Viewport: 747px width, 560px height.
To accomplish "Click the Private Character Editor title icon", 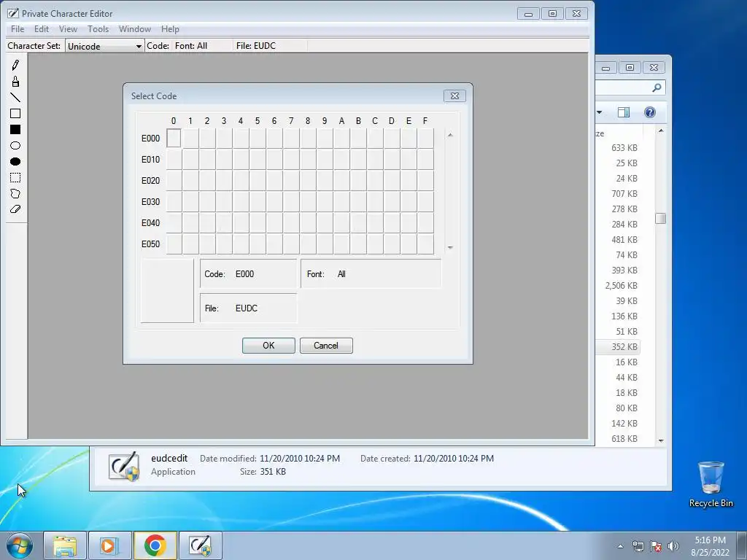I will [13, 13].
